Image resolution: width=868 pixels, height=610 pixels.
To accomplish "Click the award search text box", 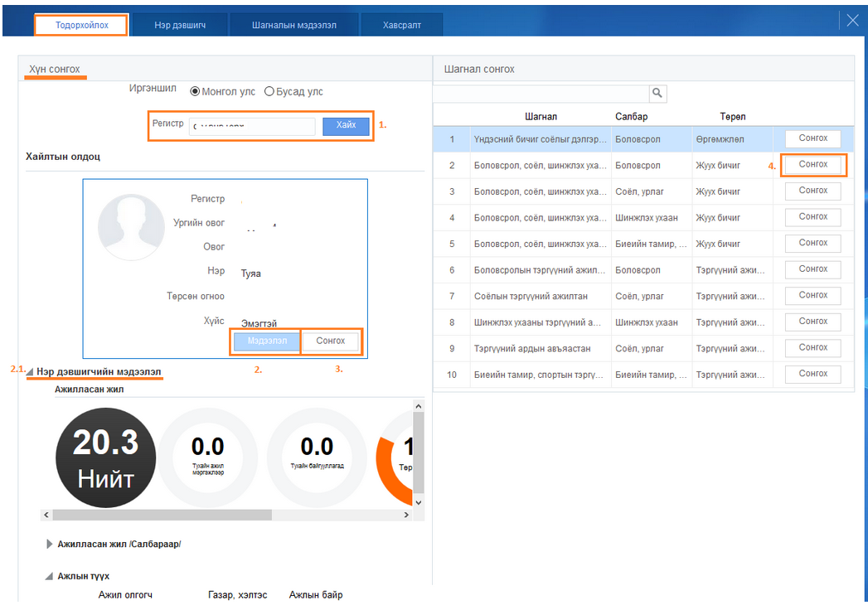I will coord(541,93).
